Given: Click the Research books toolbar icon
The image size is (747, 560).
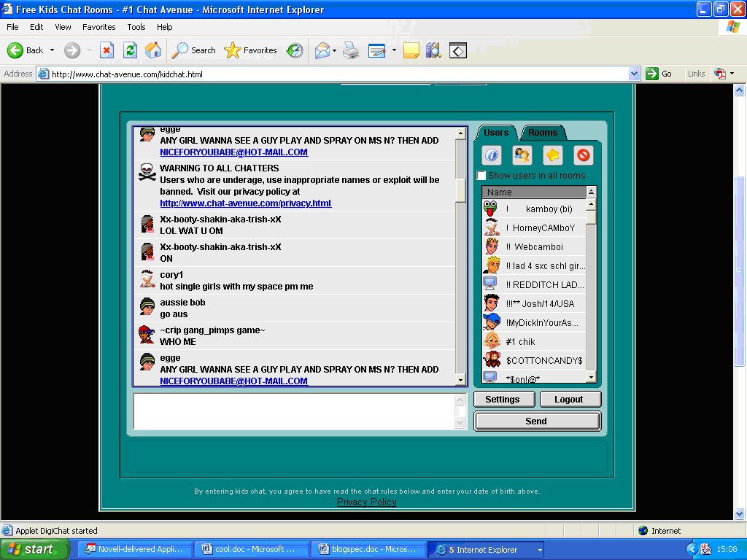Looking at the screenshot, I should [433, 50].
